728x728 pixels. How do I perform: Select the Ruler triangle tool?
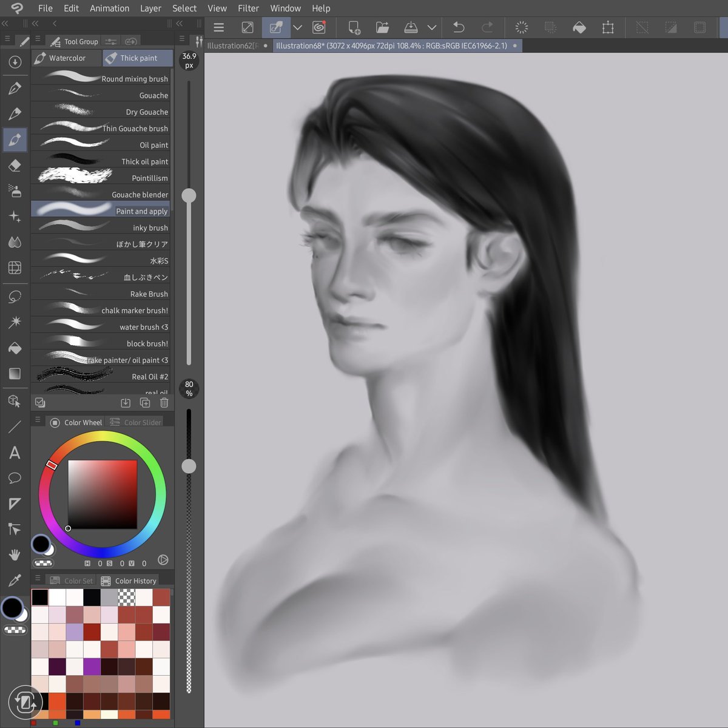click(15, 504)
